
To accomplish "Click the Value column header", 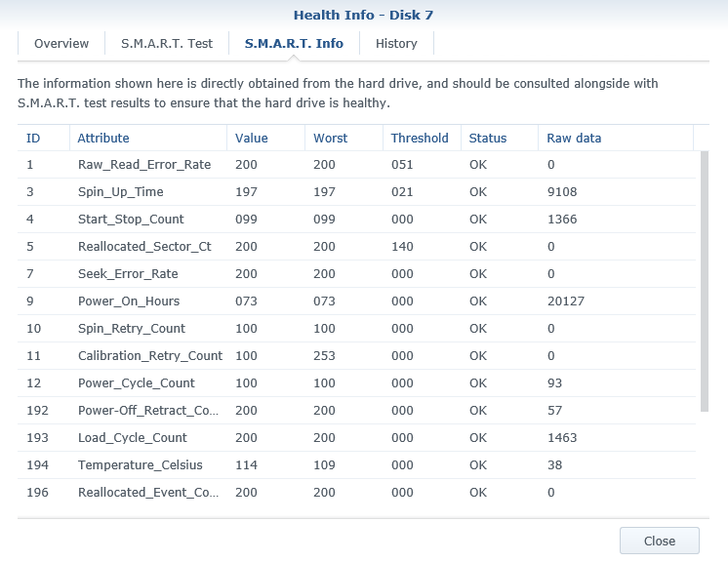I will (x=265, y=138).
